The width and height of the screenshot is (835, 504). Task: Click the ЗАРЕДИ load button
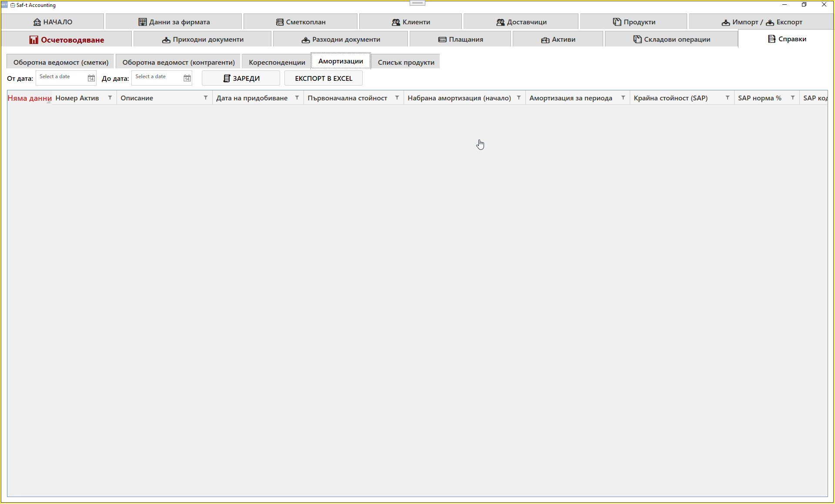tap(241, 78)
